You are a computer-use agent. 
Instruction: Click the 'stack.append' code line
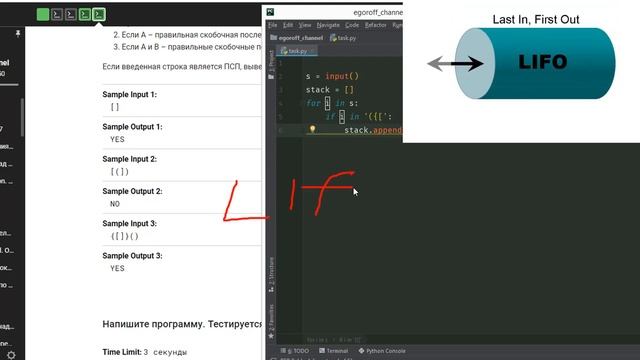pyautogui.click(x=373, y=130)
